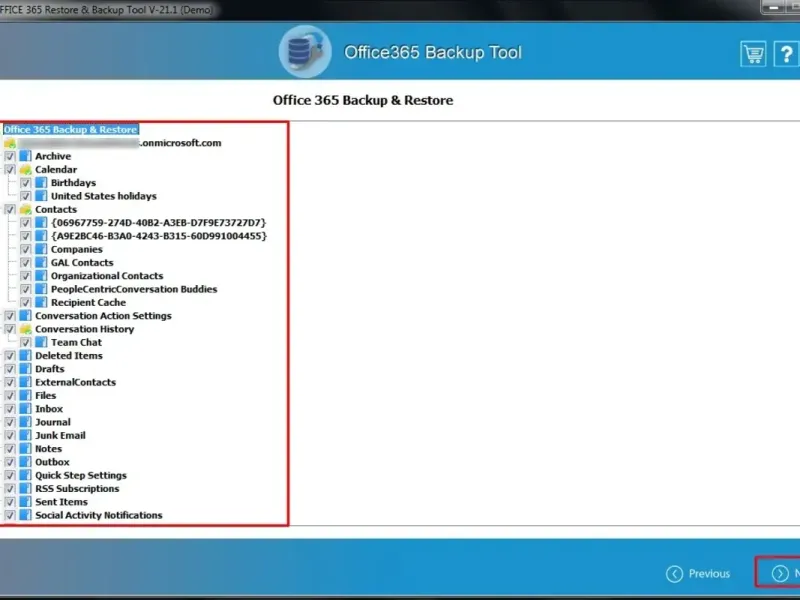Select the PeopleCentricConversation Buddies label
Image resolution: width=800 pixels, height=600 pixels.
(x=134, y=289)
